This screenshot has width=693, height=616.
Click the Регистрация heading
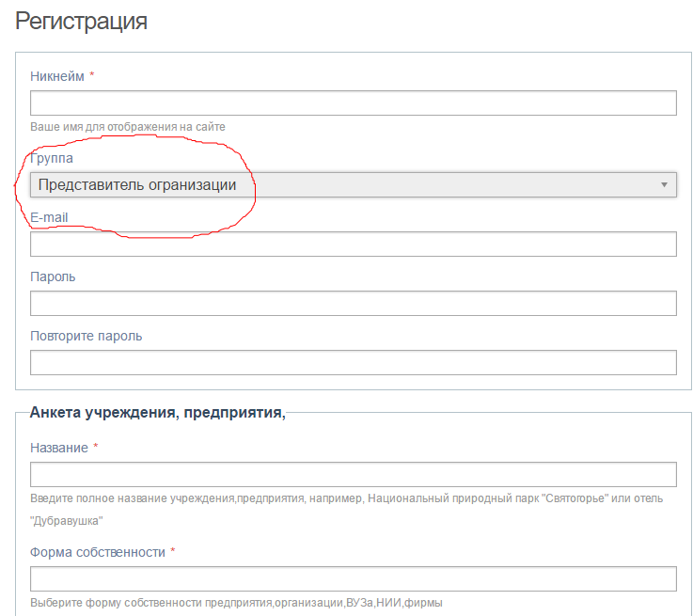point(81,22)
